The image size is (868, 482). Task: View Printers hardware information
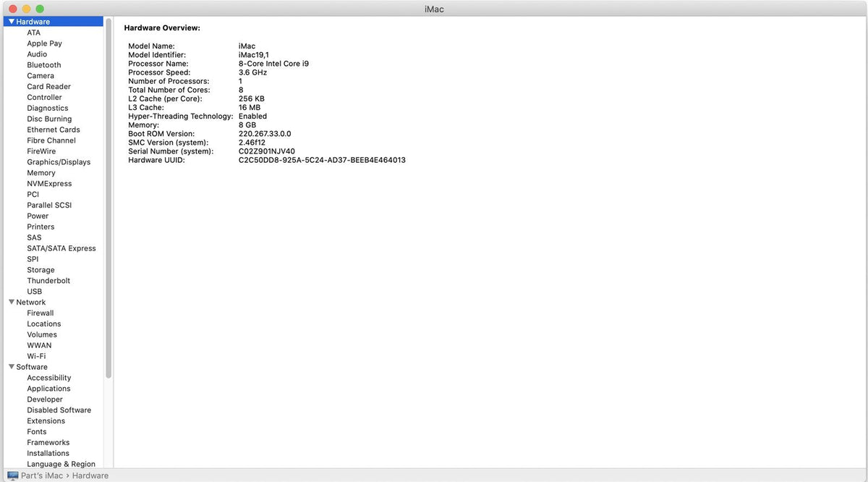coord(41,227)
